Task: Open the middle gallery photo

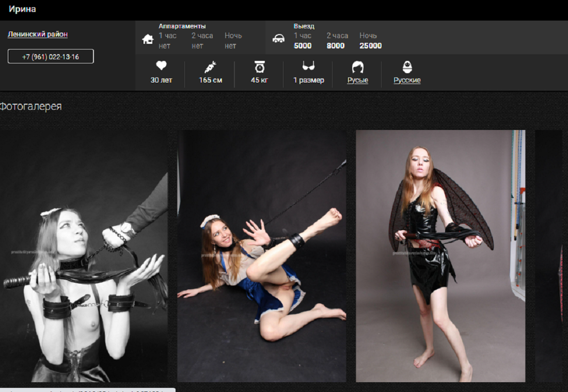Action: [x=262, y=256]
